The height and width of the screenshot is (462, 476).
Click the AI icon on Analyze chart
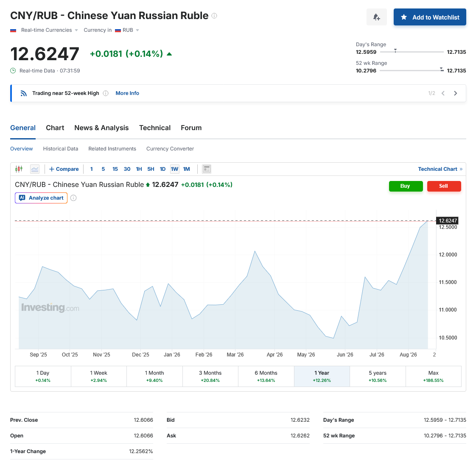pos(22,198)
